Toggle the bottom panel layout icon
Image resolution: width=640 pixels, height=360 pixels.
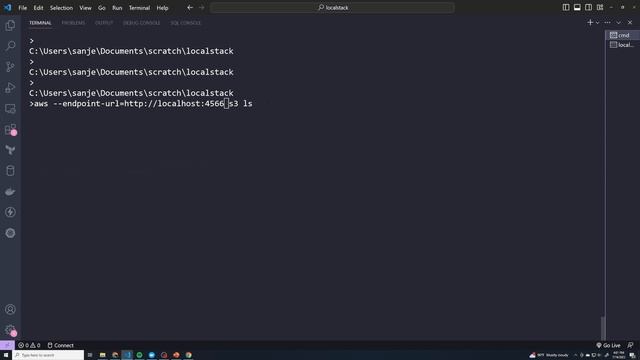click(577, 7)
